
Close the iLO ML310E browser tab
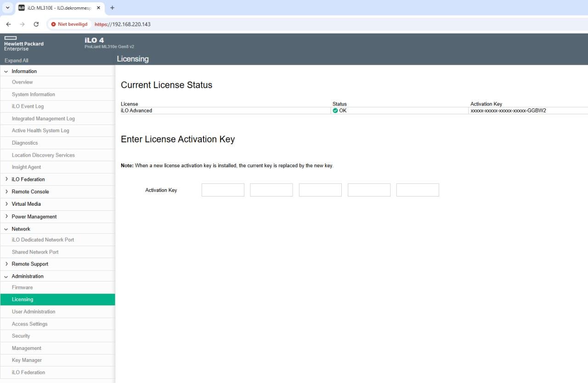point(98,8)
